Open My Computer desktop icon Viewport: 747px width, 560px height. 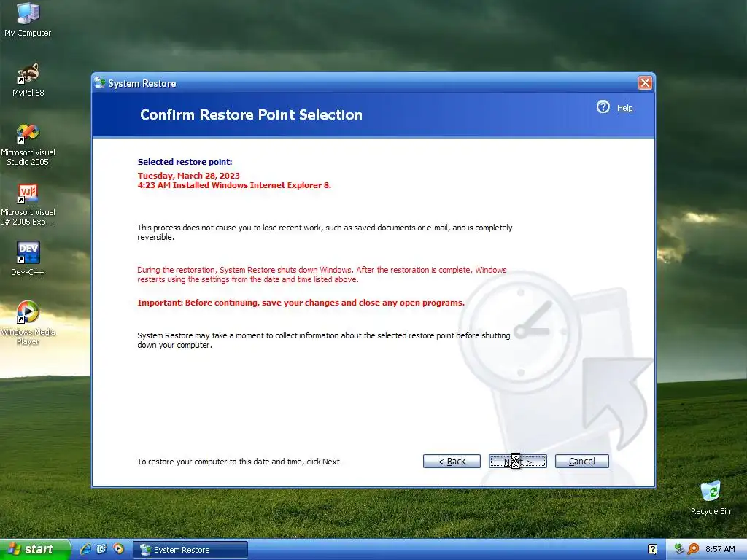point(28,19)
